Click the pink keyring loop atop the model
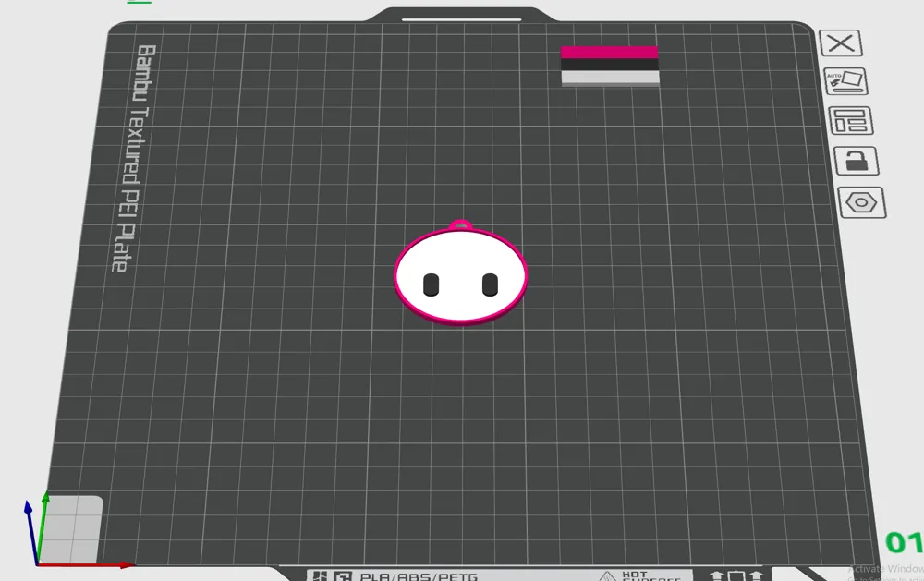 click(x=461, y=225)
